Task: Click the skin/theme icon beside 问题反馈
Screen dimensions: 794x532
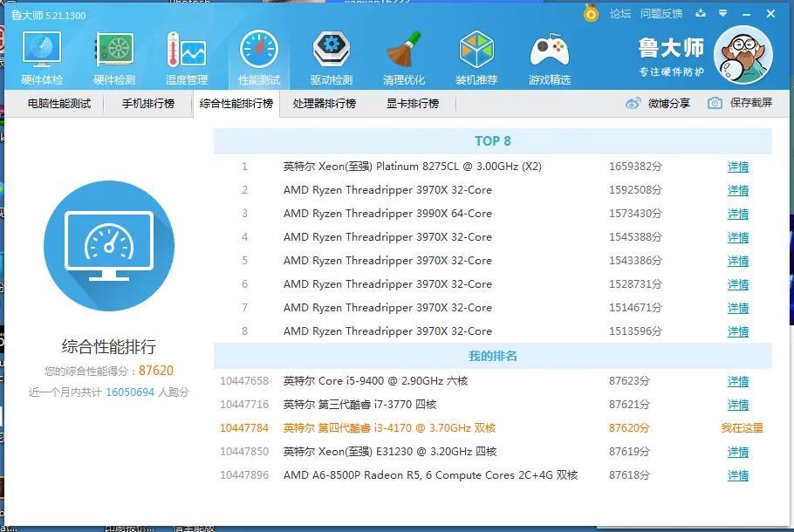Action: click(x=701, y=13)
